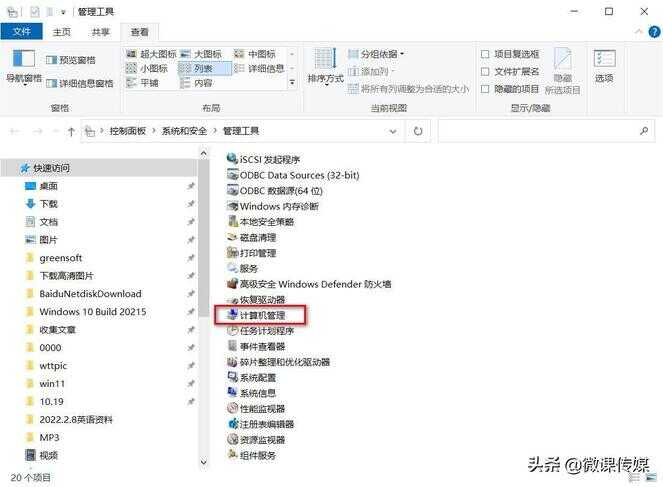Expand the layout gallery more arrow

292,82
